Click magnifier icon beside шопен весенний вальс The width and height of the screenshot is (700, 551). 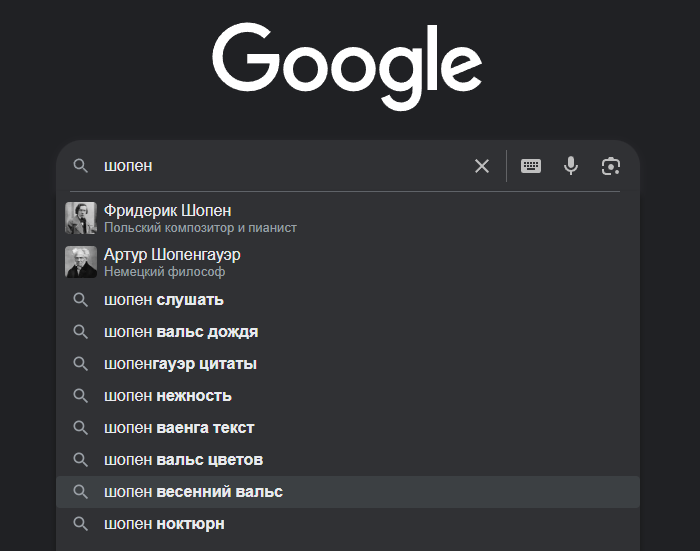(x=80, y=492)
